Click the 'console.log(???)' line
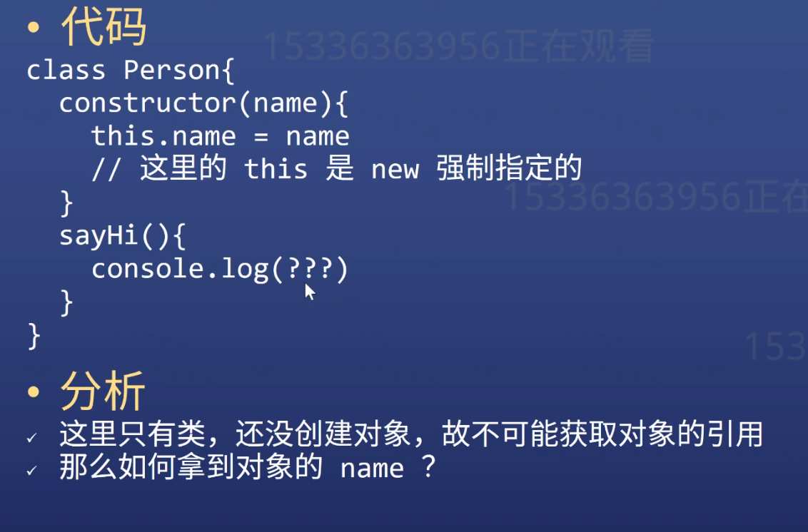 coord(220,269)
